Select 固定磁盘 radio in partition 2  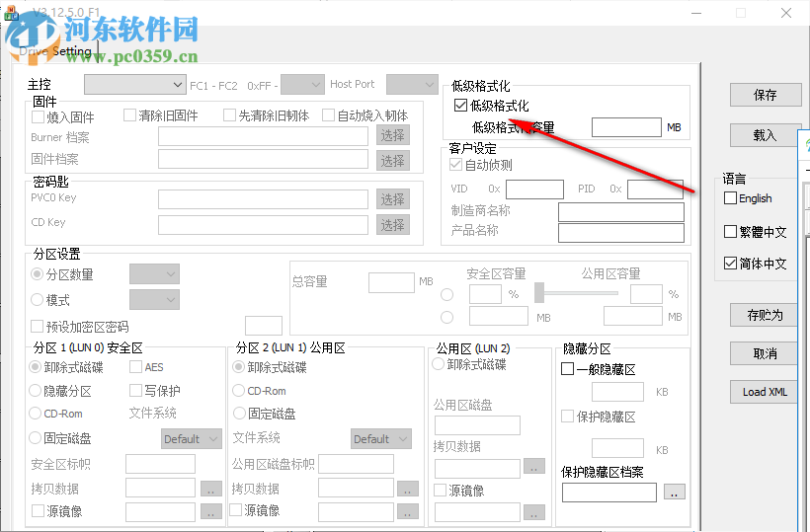[239, 414]
